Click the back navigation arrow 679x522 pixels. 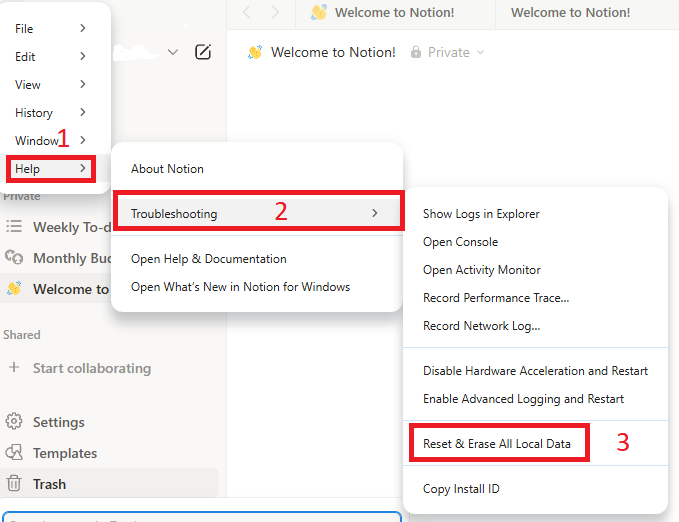coord(248,13)
